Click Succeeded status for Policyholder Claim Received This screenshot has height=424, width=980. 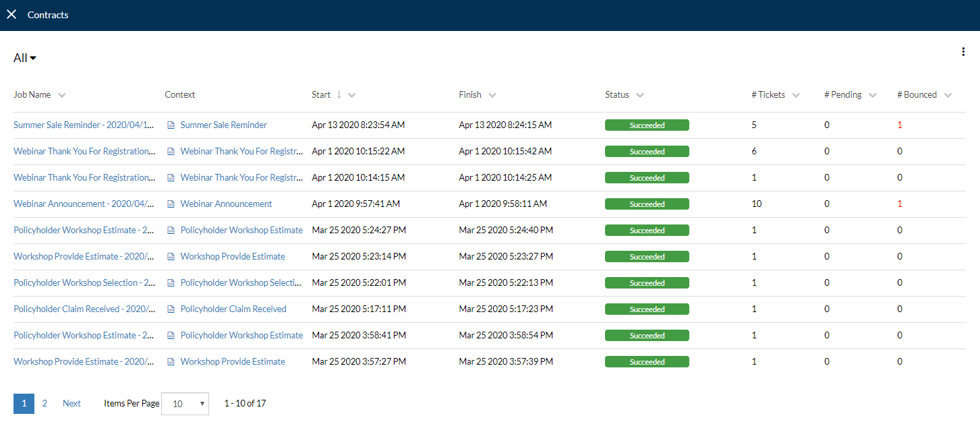tap(647, 309)
